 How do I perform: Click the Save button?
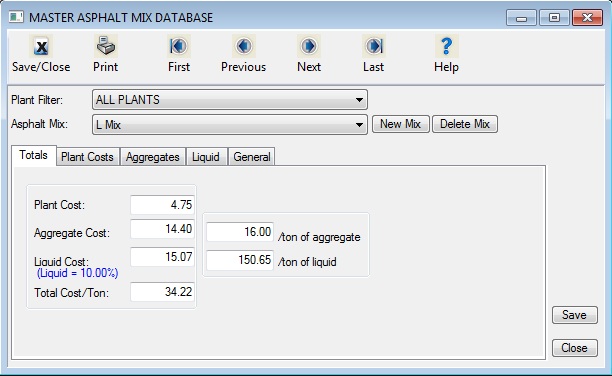[575, 315]
